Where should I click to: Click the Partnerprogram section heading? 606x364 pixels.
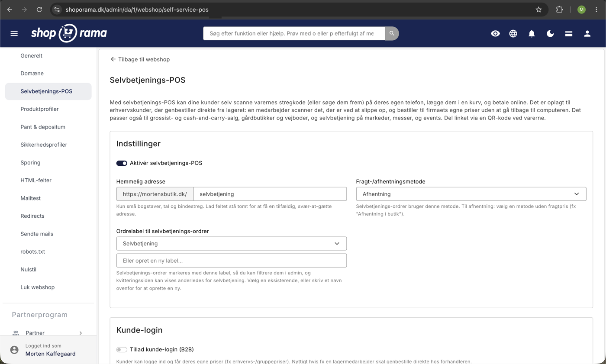click(40, 315)
